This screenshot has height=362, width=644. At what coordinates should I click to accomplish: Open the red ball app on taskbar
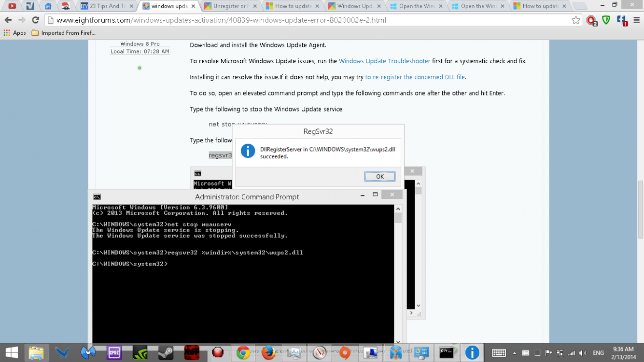tap(217, 353)
